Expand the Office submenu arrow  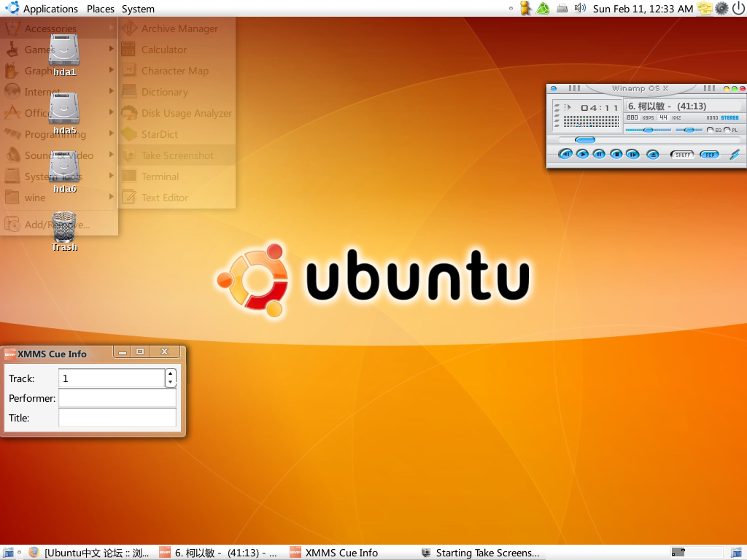tap(111, 112)
